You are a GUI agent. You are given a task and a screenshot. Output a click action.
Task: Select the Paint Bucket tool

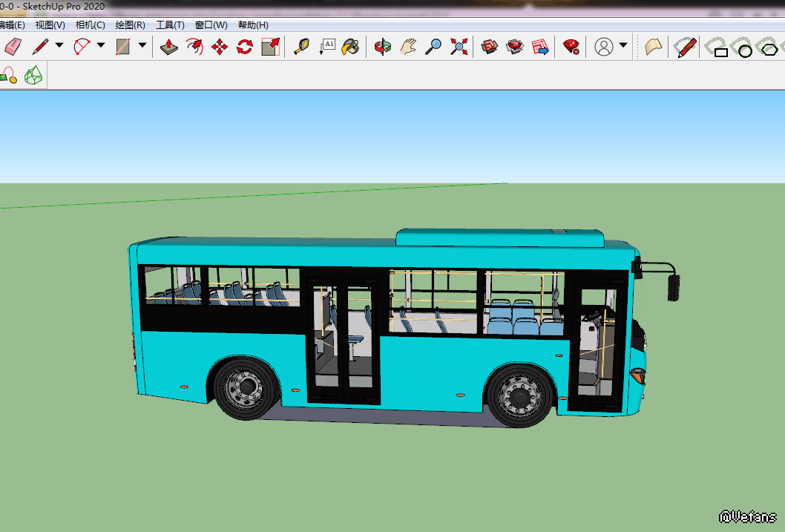[351, 47]
